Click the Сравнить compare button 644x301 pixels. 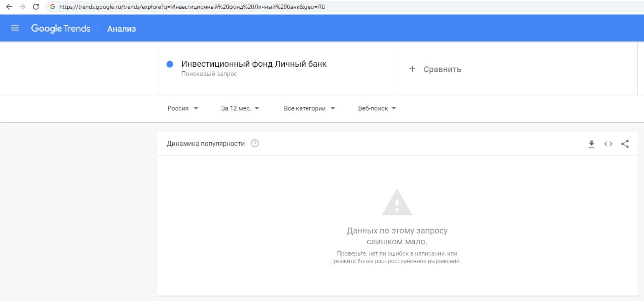(x=442, y=69)
